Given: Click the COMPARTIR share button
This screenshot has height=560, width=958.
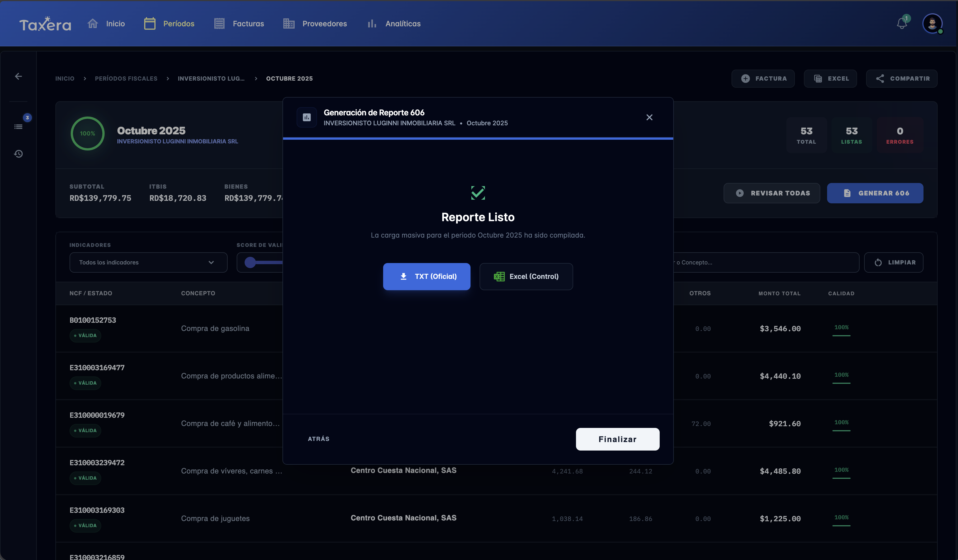Looking at the screenshot, I should [x=902, y=78].
